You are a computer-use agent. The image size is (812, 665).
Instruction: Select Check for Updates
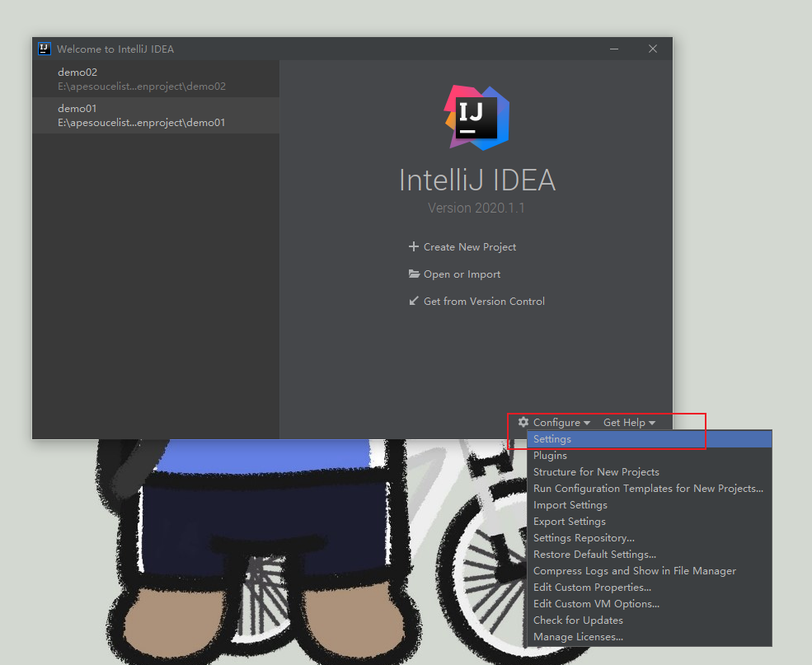650,621
